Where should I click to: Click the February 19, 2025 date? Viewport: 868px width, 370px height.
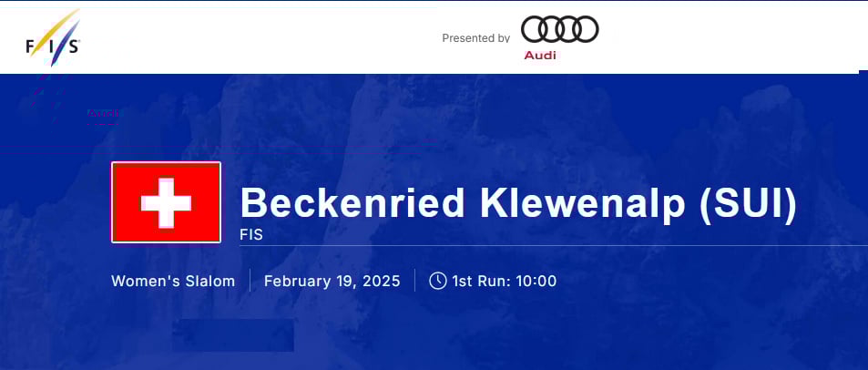(x=332, y=281)
